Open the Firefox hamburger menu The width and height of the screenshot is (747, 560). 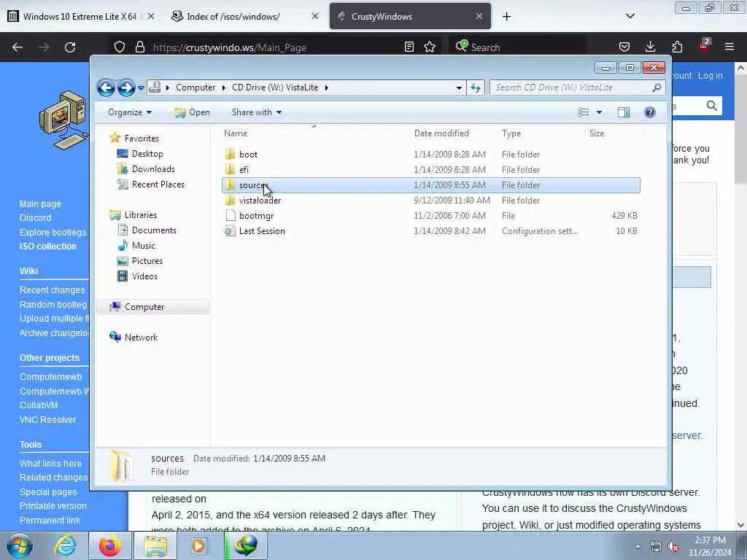[x=729, y=47]
